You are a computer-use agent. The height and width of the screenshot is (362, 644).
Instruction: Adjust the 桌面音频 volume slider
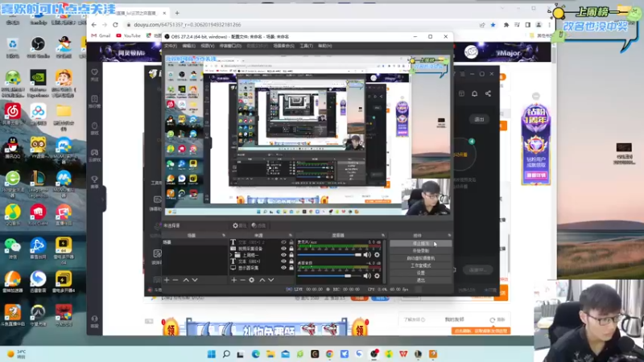pyautogui.click(x=329, y=276)
